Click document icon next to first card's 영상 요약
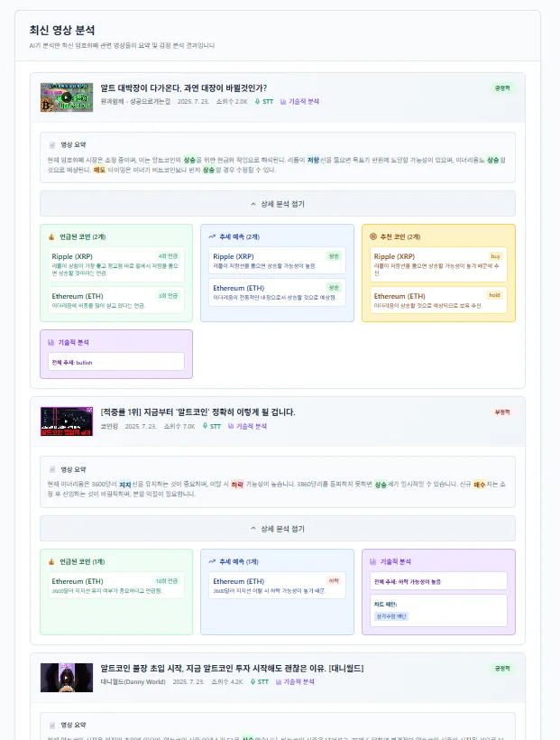The image size is (560, 740). pos(52,145)
